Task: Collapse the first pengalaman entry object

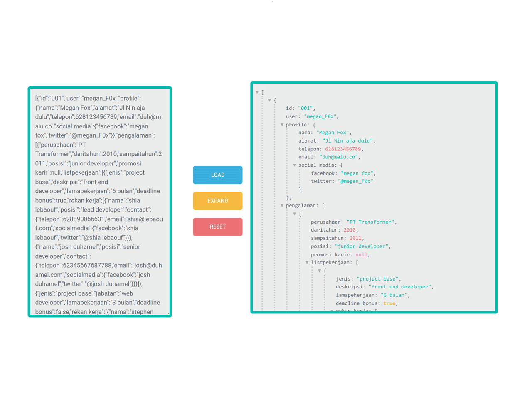Action: click(x=294, y=214)
